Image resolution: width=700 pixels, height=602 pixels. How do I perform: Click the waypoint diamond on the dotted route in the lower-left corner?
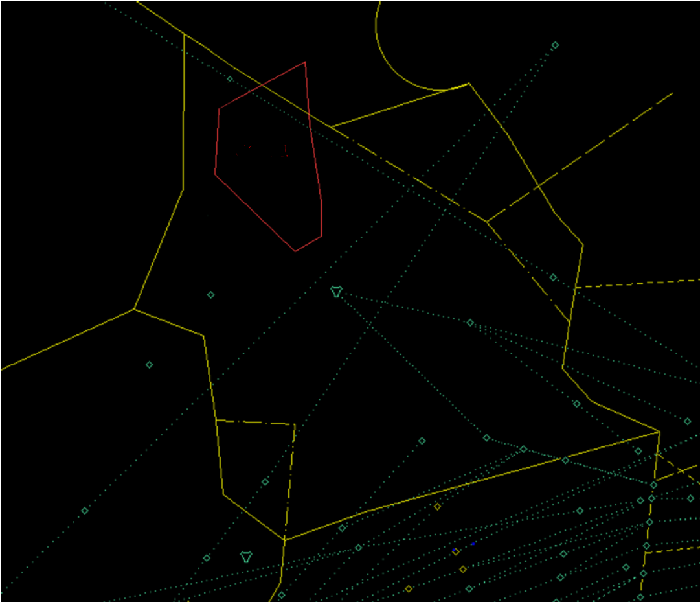[x=85, y=511]
